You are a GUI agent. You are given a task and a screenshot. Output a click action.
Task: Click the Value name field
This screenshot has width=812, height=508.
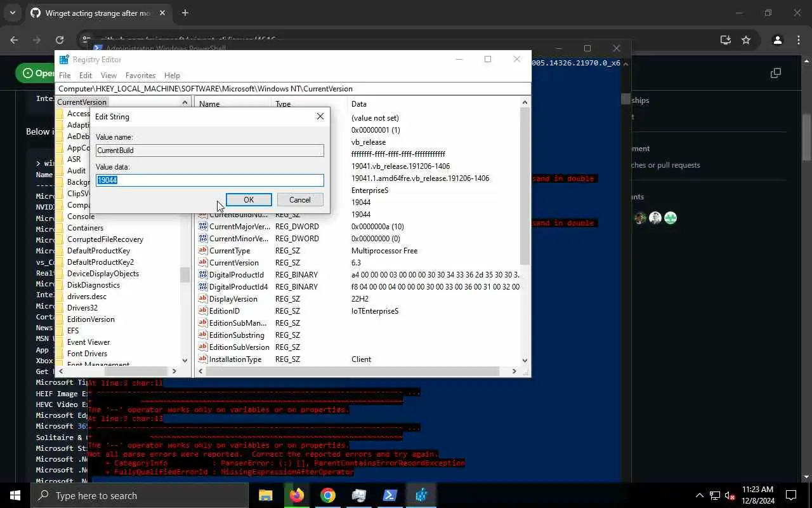click(x=210, y=150)
